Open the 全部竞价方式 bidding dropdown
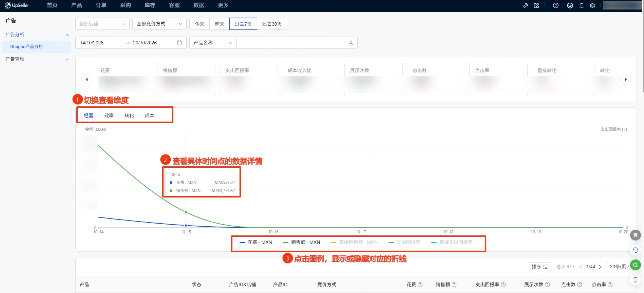The height and width of the screenshot is (293, 644). (159, 24)
